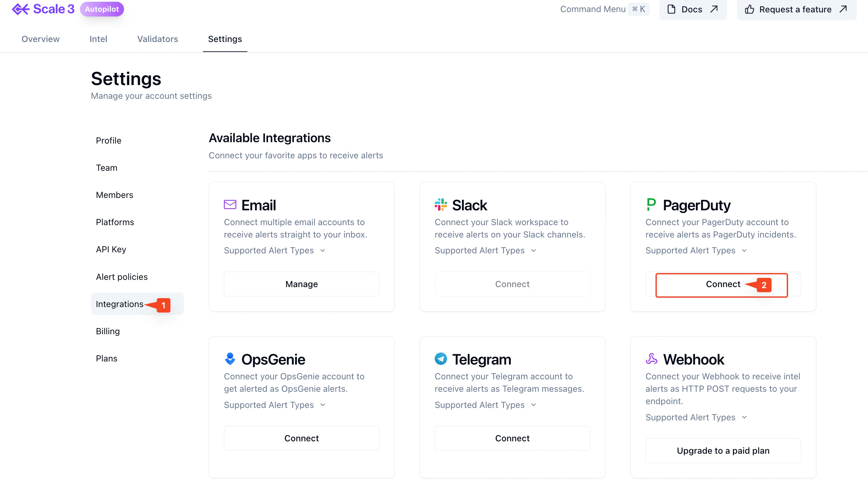Click the Scale 3 logo icon

click(21, 9)
